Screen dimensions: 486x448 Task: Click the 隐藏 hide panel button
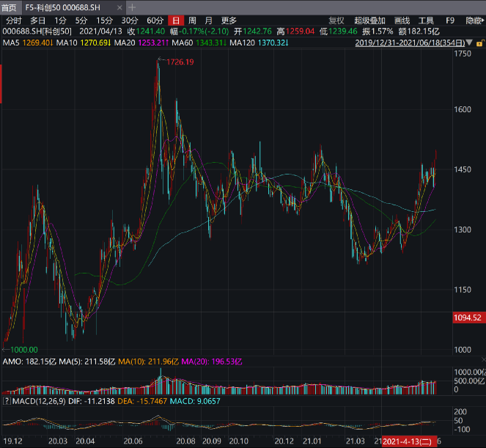coord(474,21)
